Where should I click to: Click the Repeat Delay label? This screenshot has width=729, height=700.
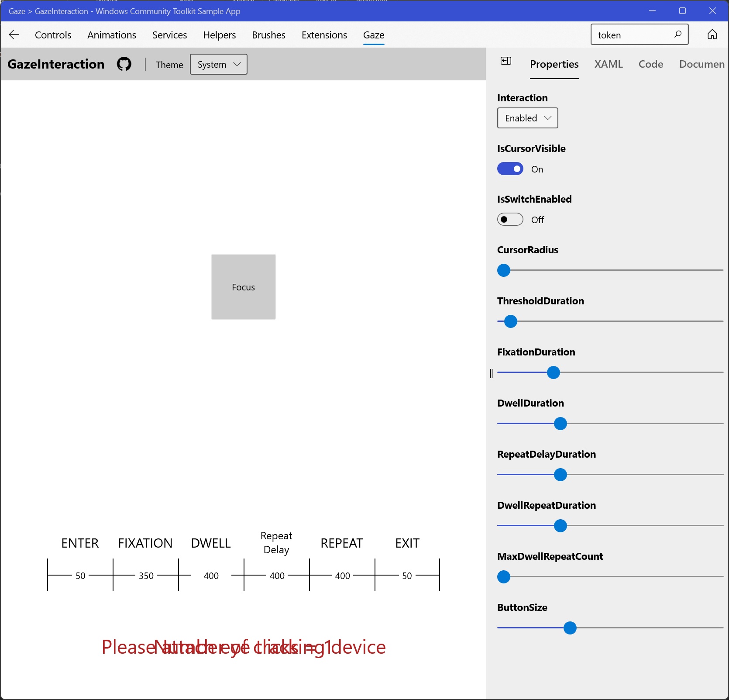[276, 543]
